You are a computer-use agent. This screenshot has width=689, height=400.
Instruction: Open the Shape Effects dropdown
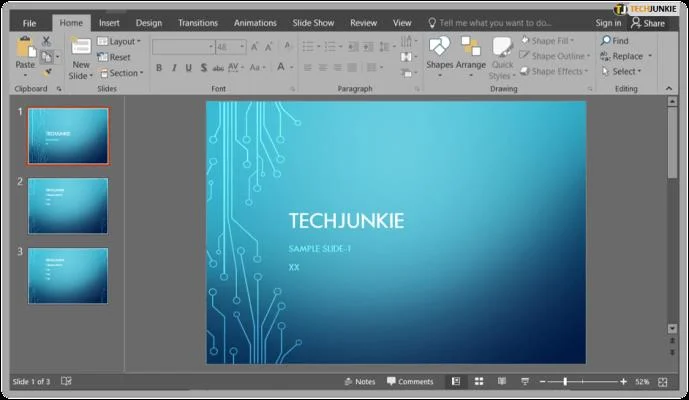pyautogui.click(x=555, y=71)
